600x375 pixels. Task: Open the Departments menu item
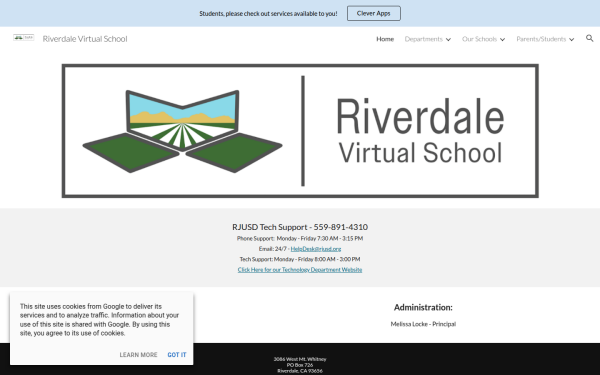(x=424, y=39)
